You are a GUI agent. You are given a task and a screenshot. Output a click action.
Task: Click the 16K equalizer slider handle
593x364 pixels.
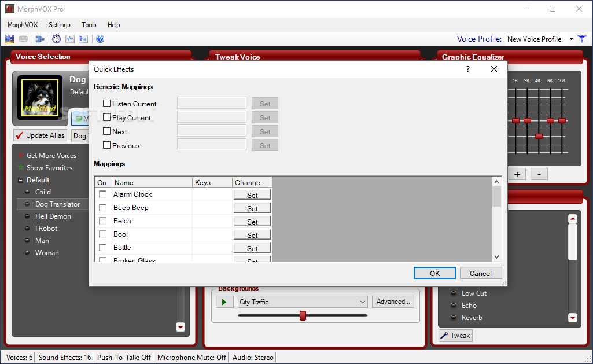click(562, 121)
